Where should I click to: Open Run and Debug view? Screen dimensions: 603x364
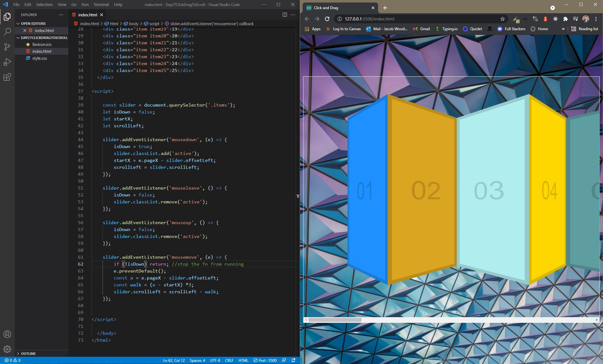click(x=7, y=62)
